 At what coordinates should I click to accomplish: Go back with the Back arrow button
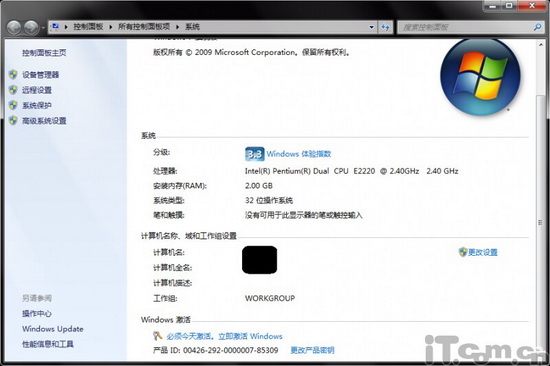pos(14,27)
